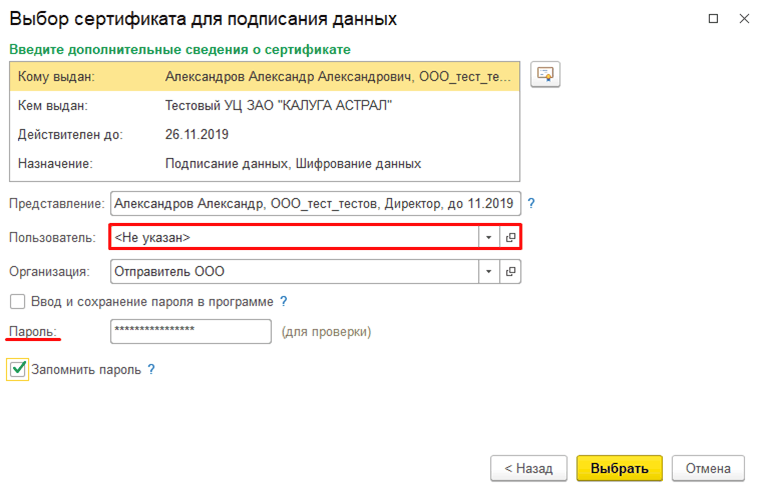Cancel the dialog with Отмена
This screenshot has height=493, width=763.
(709, 467)
